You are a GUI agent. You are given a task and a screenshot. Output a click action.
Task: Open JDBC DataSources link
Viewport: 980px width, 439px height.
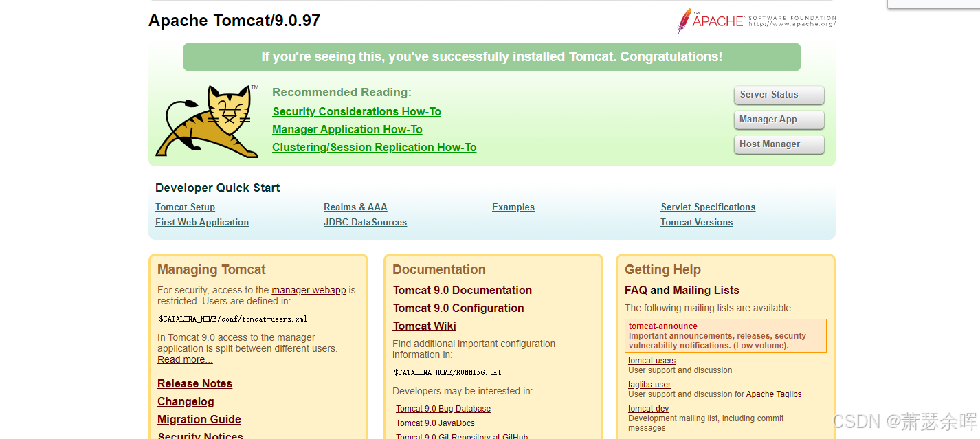tap(365, 222)
